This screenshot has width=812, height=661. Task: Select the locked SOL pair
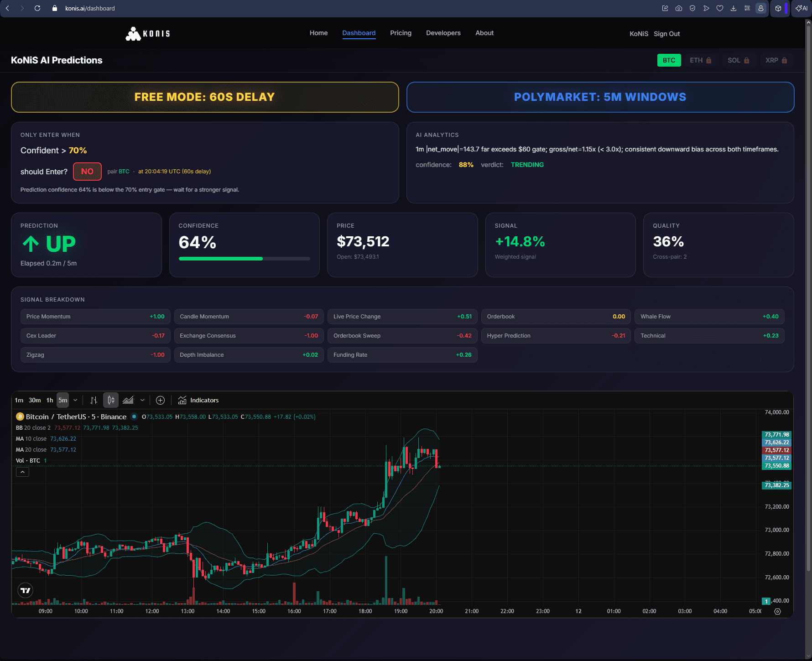click(x=739, y=60)
